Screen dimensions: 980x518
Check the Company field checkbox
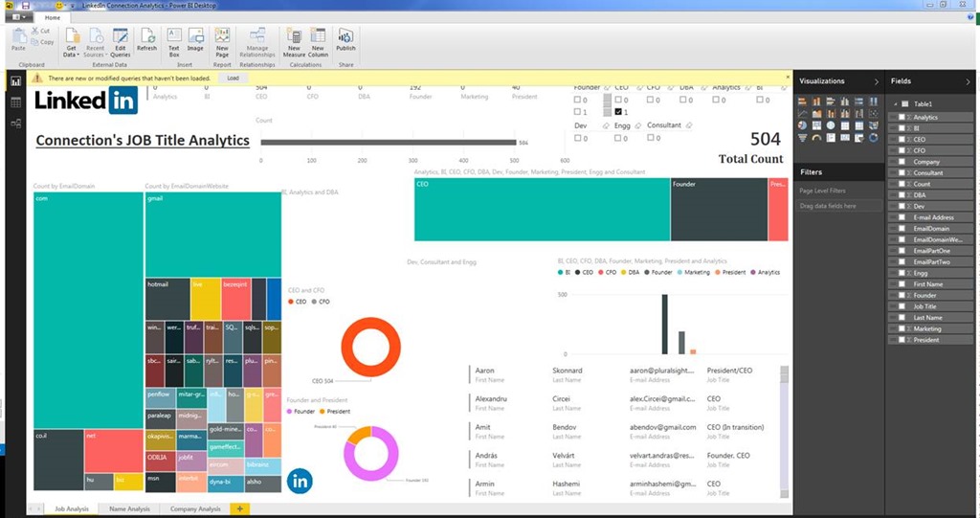pyautogui.click(x=902, y=162)
